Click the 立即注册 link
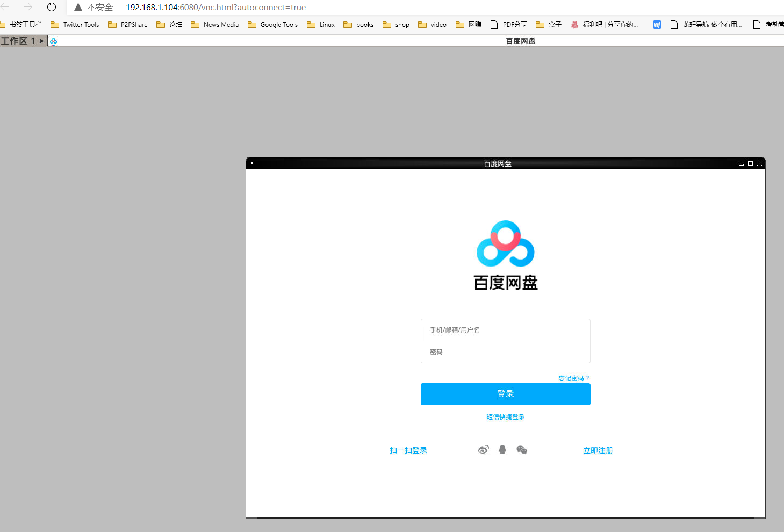 [598, 450]
